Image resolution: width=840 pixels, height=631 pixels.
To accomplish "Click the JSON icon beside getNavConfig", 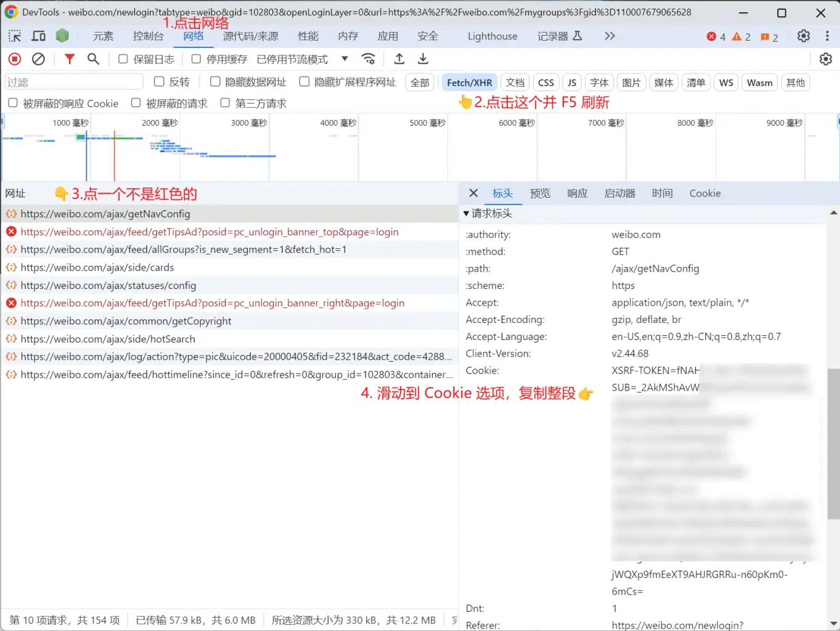I will coord(11,214).
